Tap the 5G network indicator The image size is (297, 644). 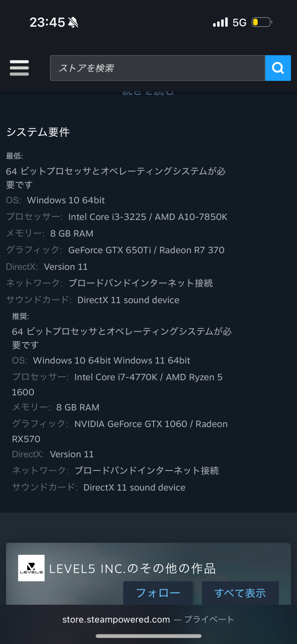click(239, 23)
